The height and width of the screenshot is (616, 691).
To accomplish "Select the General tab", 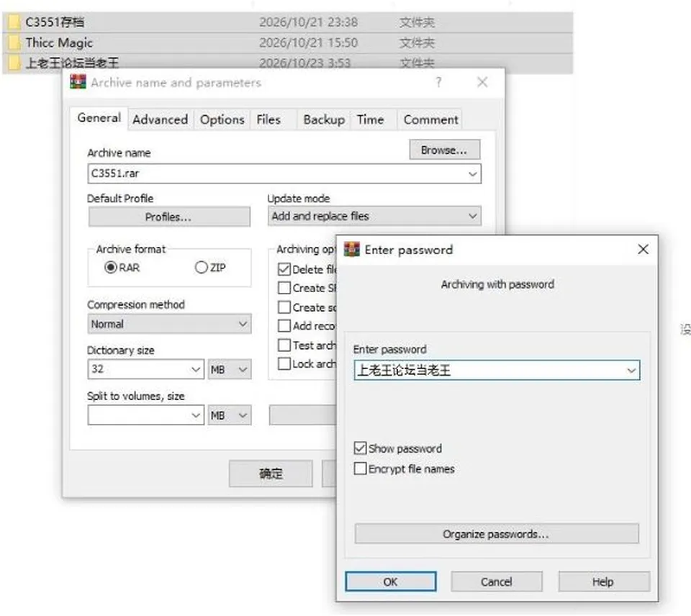I will [x=99, y=118].
